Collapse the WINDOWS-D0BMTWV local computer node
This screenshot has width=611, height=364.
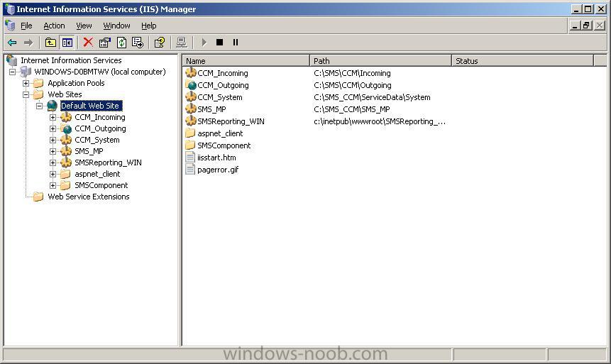13,72
